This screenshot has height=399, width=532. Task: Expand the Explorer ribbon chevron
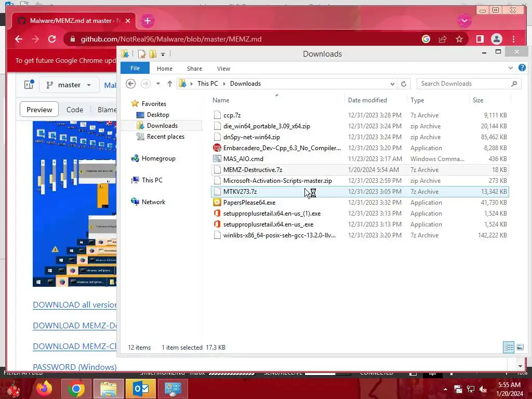pyautogui.click(x=510, y=68)
